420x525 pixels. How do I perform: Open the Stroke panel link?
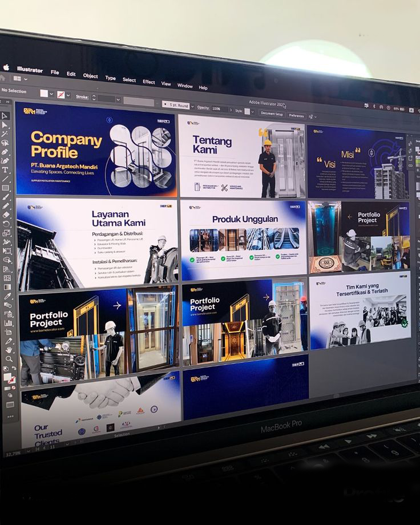pyautogui.click(x=82, y=97)
